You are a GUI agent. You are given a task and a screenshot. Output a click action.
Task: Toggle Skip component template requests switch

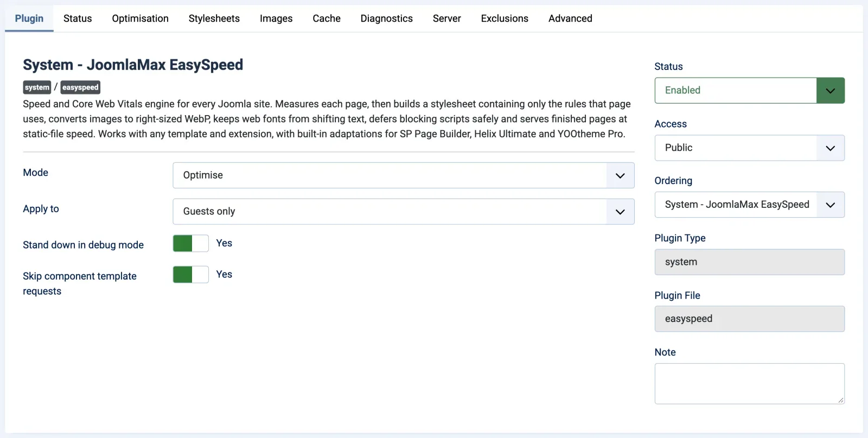click(x=191, y=275)
